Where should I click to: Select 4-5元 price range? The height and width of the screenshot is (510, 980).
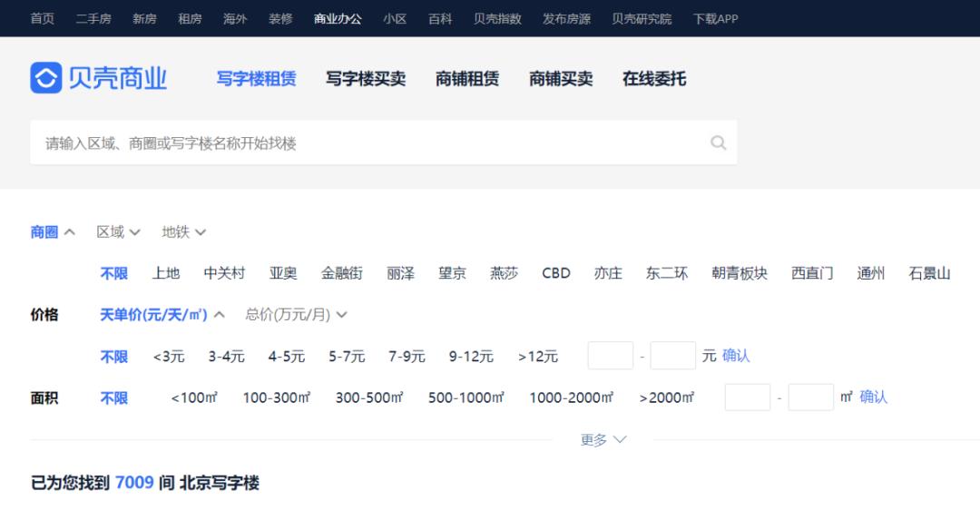[286, 357]
